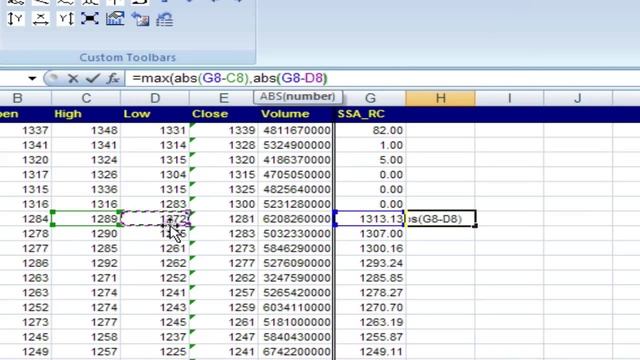Click the toolbar icon with Y before arrow
The width and height of the screenshot is (640, 360).
pos(65,19)
